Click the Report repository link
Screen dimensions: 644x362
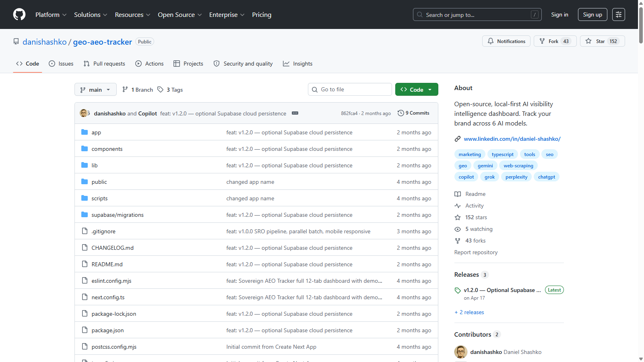(x=476, y=252)
